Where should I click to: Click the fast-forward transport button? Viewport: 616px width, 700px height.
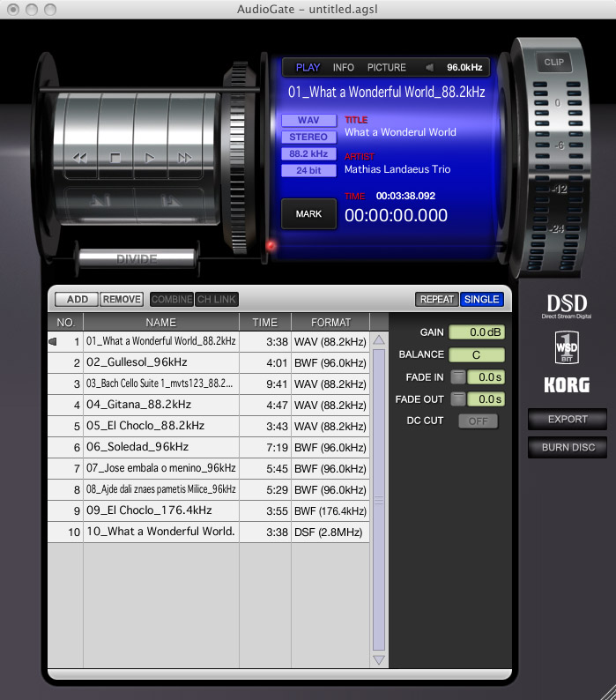(185, 159)
